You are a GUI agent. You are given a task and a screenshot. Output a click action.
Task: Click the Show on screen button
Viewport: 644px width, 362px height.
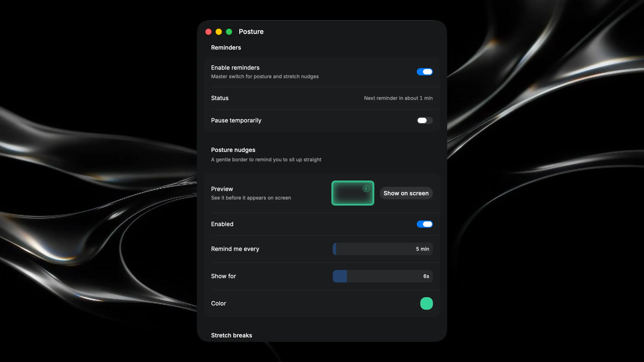406,193
